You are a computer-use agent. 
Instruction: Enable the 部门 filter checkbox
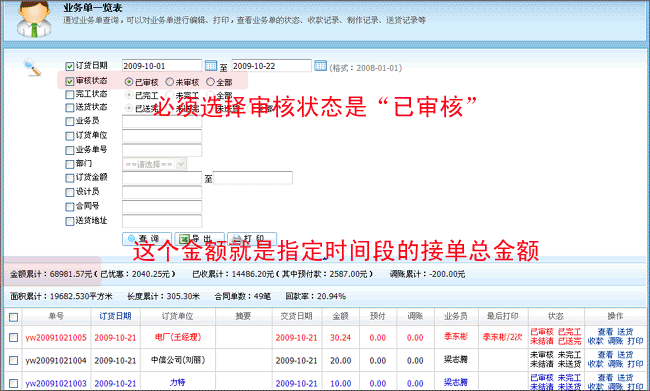(x=70, y=164)
